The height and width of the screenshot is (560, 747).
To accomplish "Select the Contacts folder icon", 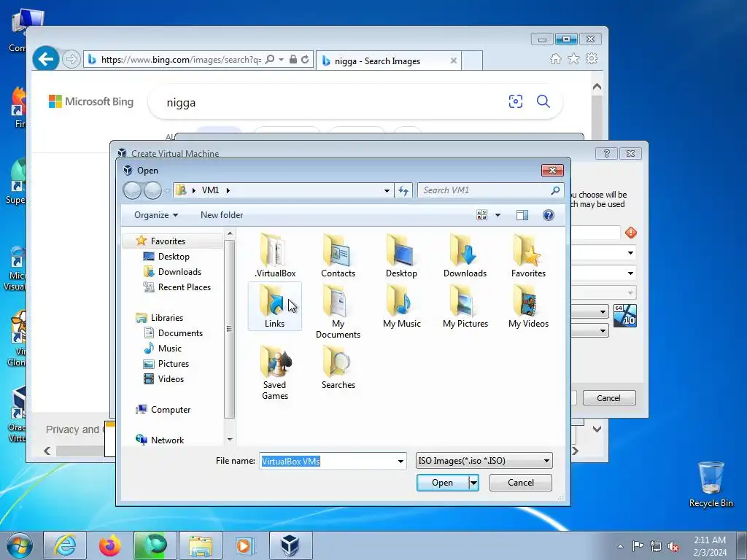I will click(x=338, y=256).
